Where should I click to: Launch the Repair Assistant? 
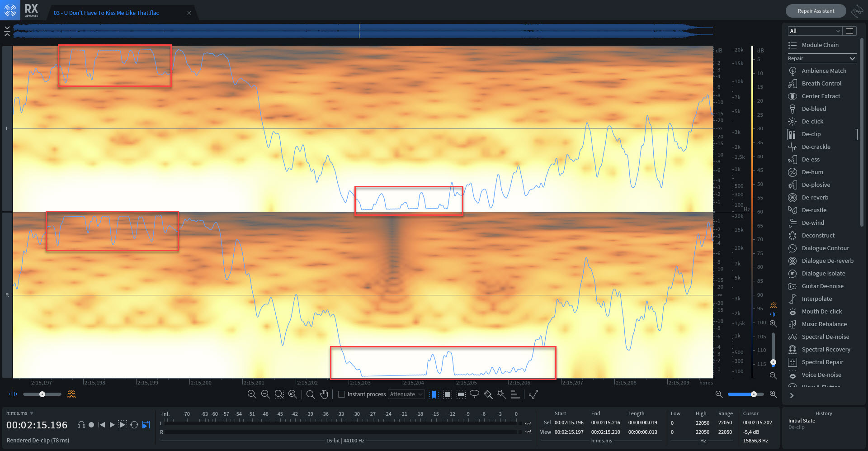[816, 11]
